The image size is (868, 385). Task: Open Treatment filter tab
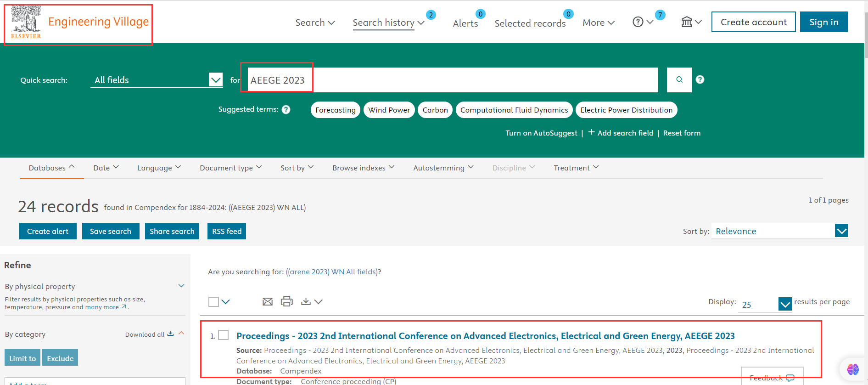pyautogui.click(x=576, y=168)
